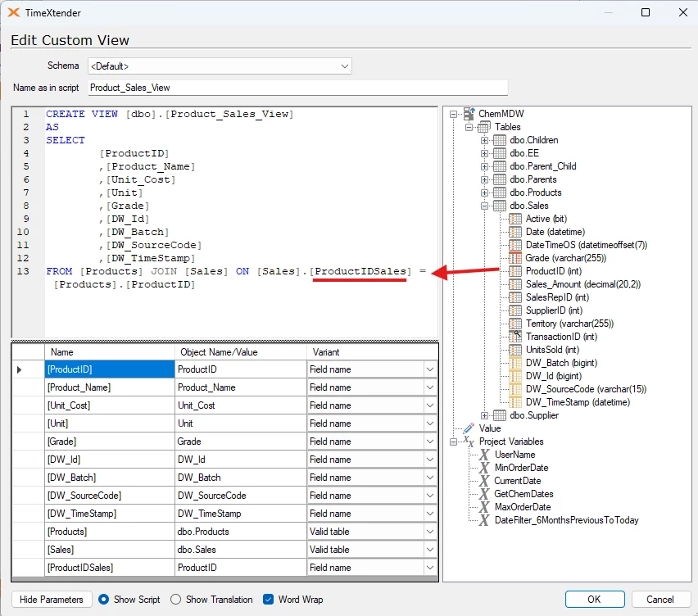Select the UnitsSold (int) tree item

[x=552, y=350]
